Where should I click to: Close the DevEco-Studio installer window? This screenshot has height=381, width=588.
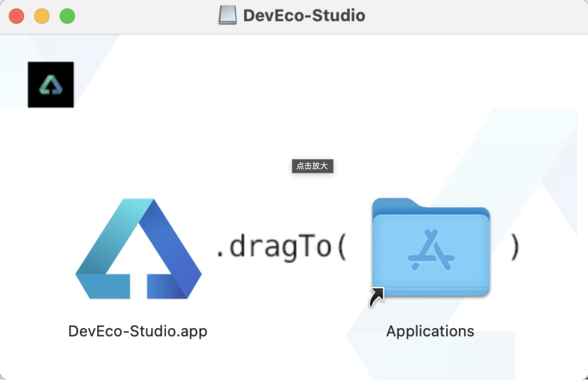pos(17,16)
